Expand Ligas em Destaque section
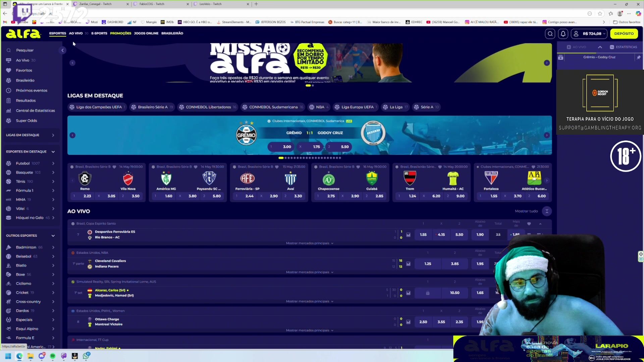This screenshot has width=644, height=362. coord(53,135)
